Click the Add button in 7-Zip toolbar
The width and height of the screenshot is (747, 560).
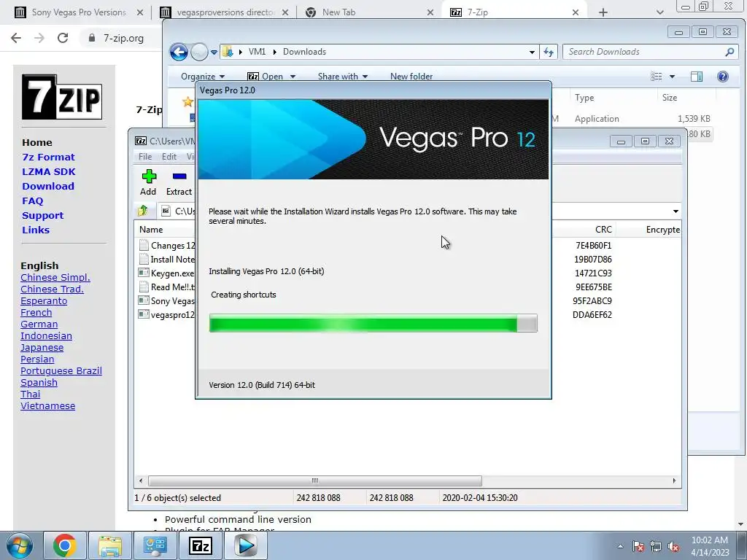148,183
